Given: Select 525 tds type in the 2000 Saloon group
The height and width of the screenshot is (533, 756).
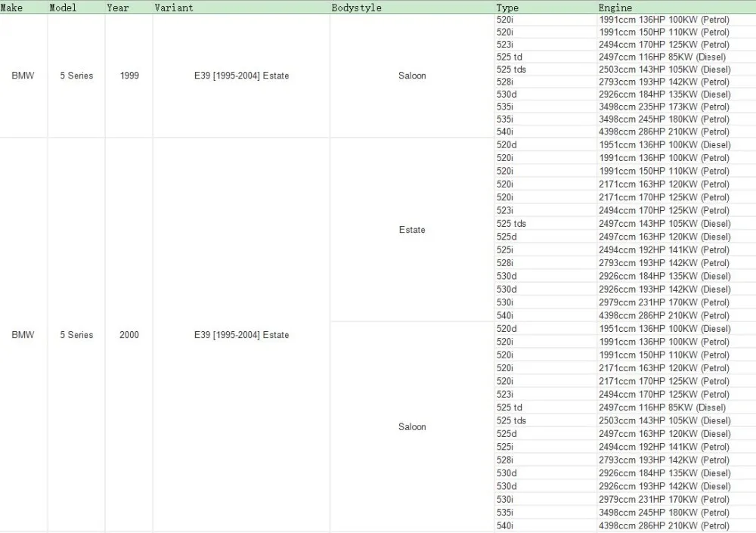Looking at the screenshot, I should [x=512, y=420].
